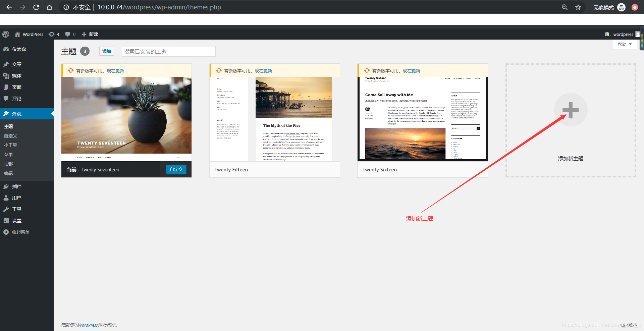Open 设置 settings menu
Image resolution: width=644 pixels, height=331 pixels.
point(27,221)
